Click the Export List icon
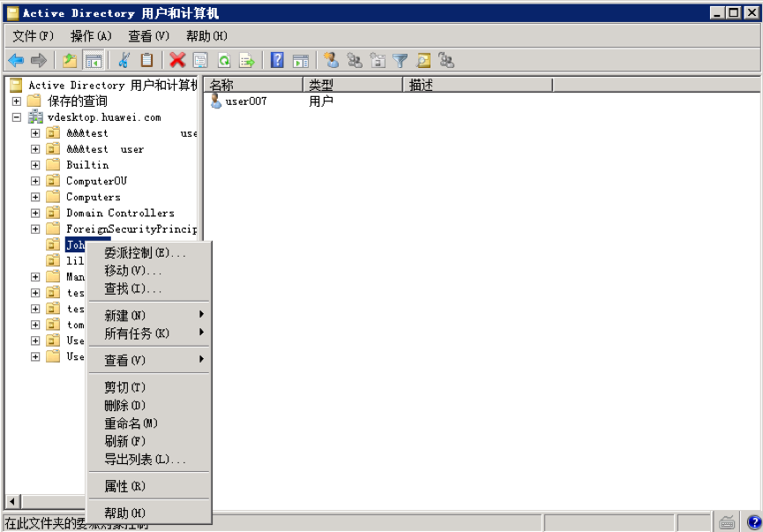This screenshot has width=763, height=532. click(x=247, y=61)
